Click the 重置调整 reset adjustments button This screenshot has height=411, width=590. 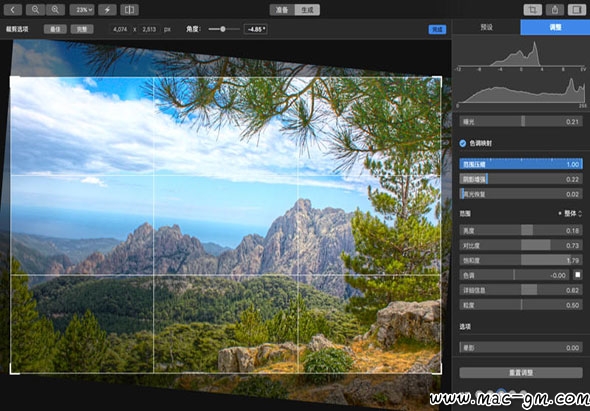point(521,373)
